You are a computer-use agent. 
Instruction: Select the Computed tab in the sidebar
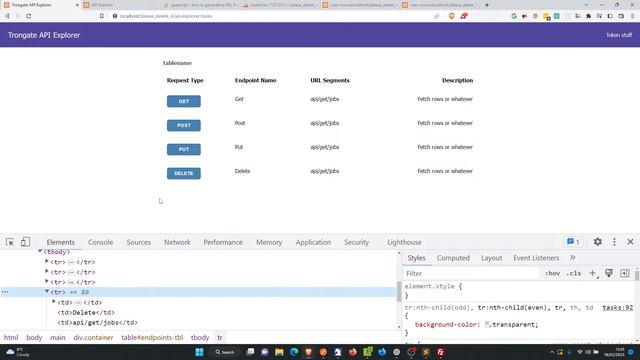453,258
